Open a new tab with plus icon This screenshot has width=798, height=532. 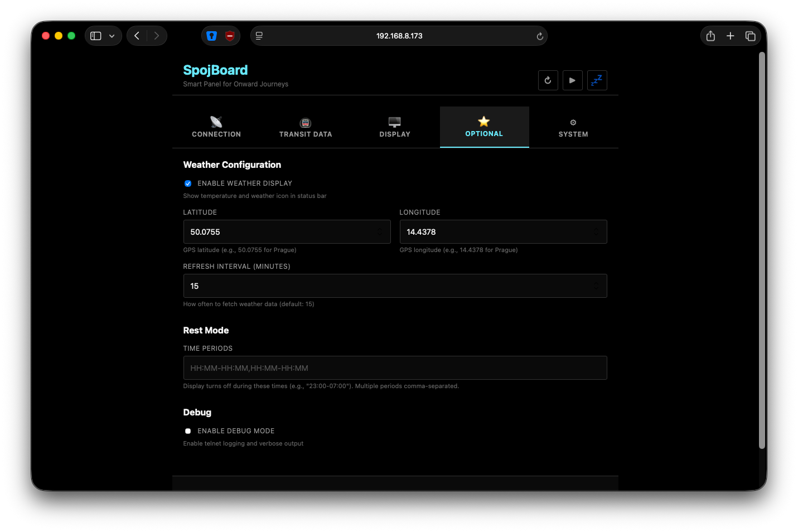(x=730, y=36)
